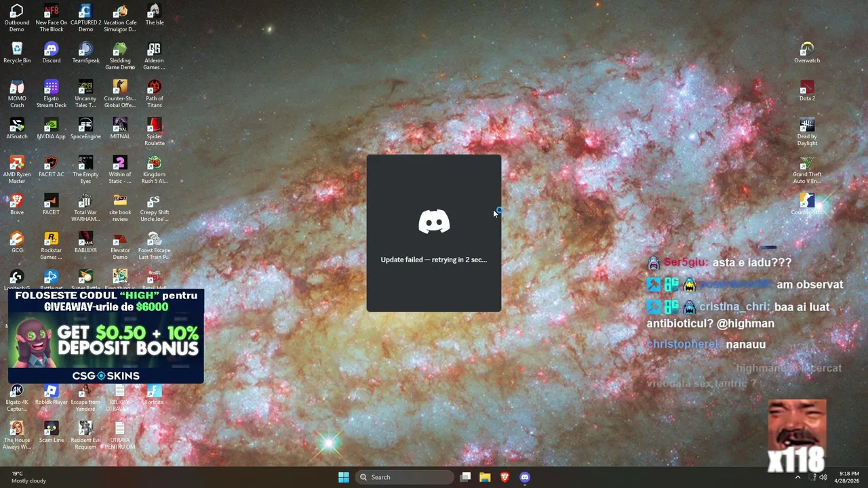Select the MOMO Crash desktop icon
868x488 pixels.
[x=17, y=94]
